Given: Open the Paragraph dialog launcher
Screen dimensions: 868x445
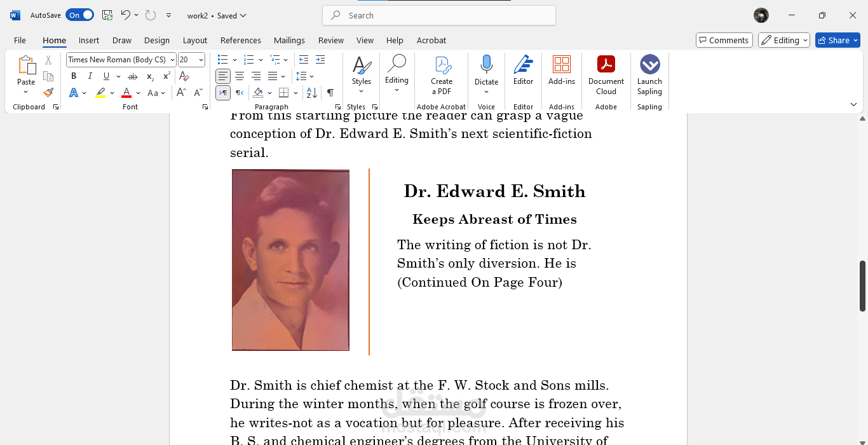Looking at the screenshot, I should tap(337, 107).
